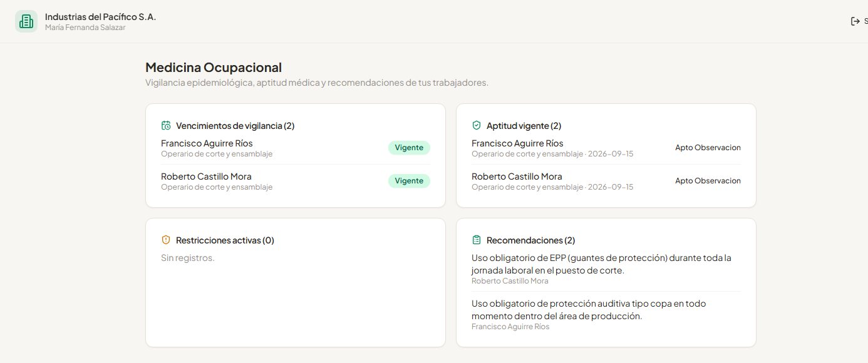
Task: Click Operario de corte y ensamblaje under Roberto in Vencimientos
Action: coord(217,187)
